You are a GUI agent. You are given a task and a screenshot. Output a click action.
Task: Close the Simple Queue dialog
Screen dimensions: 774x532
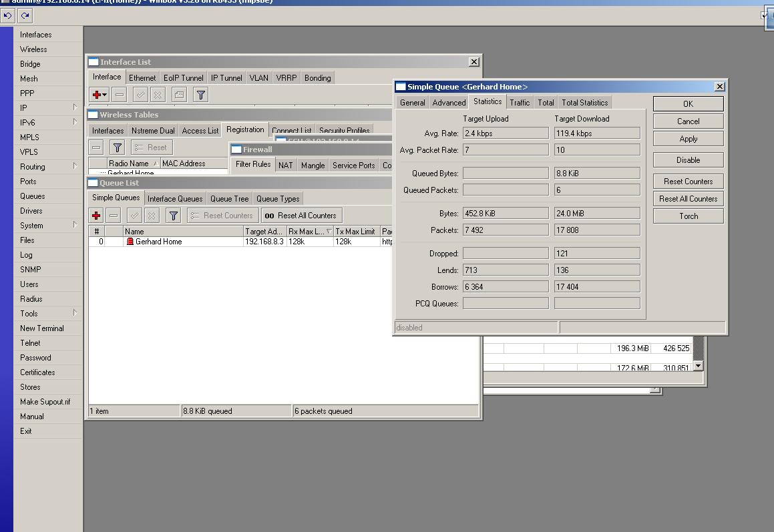(x=720, y=87)
